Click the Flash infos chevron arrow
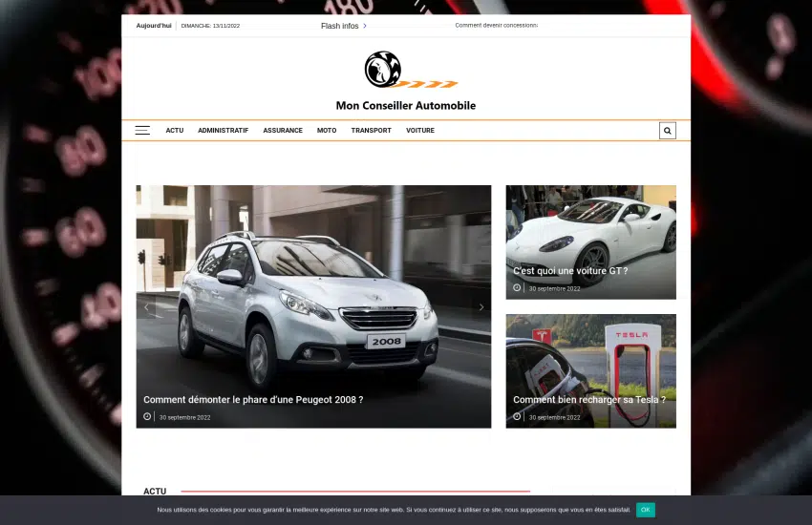This screenshot has width=812, height=525. point(365,26)
